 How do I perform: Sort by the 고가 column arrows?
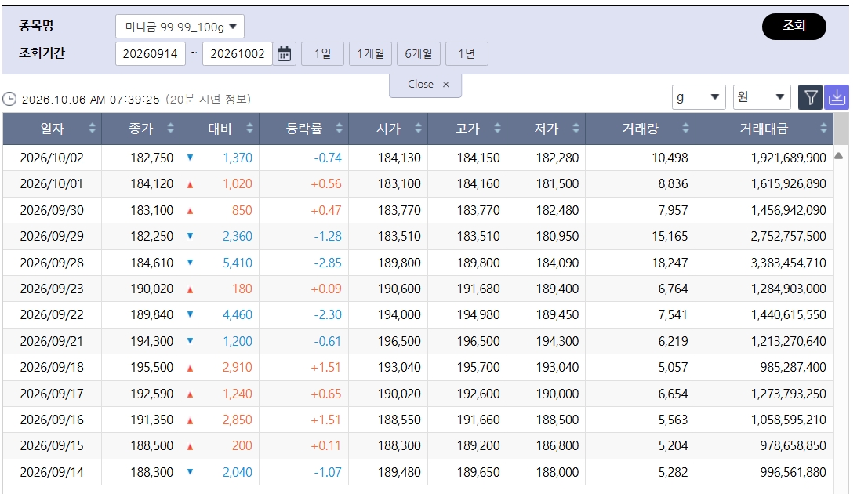click(x=497, y=129)
